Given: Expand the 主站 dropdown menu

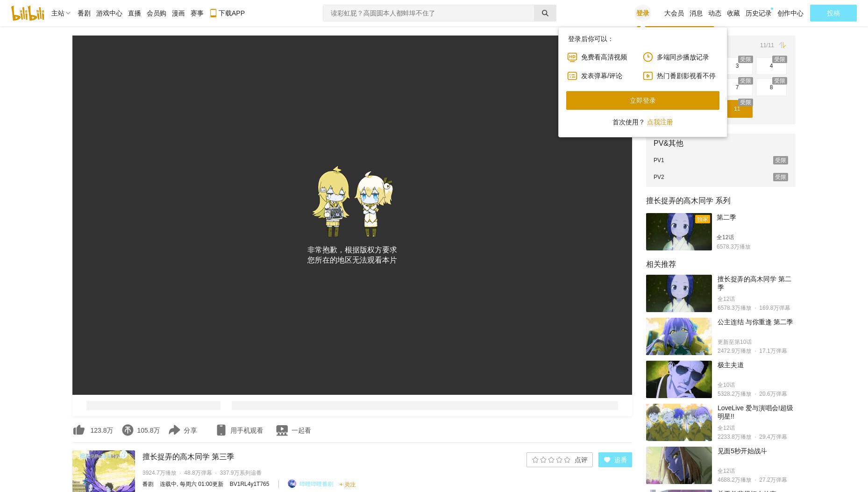Looking at the screenshot, I should point(61,13).
